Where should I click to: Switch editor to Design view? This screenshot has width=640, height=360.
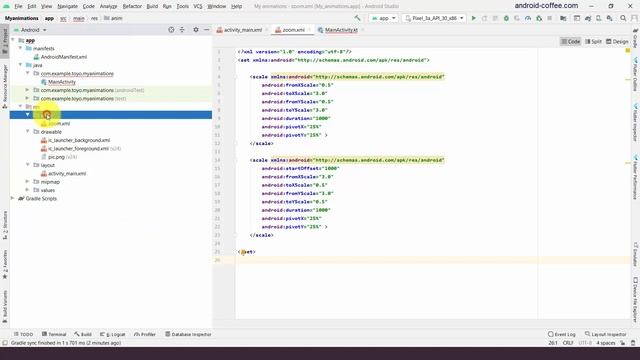click(617, 41)
